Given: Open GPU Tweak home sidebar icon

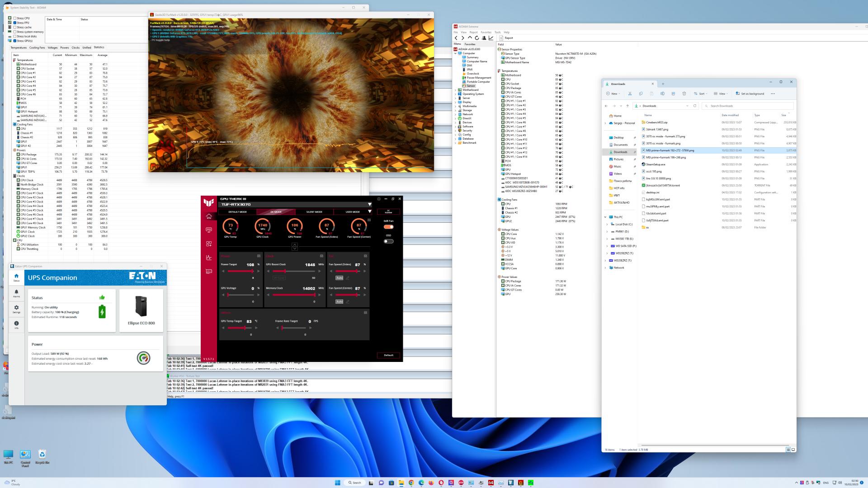Looking at the screenshot, I should (209, 216).
